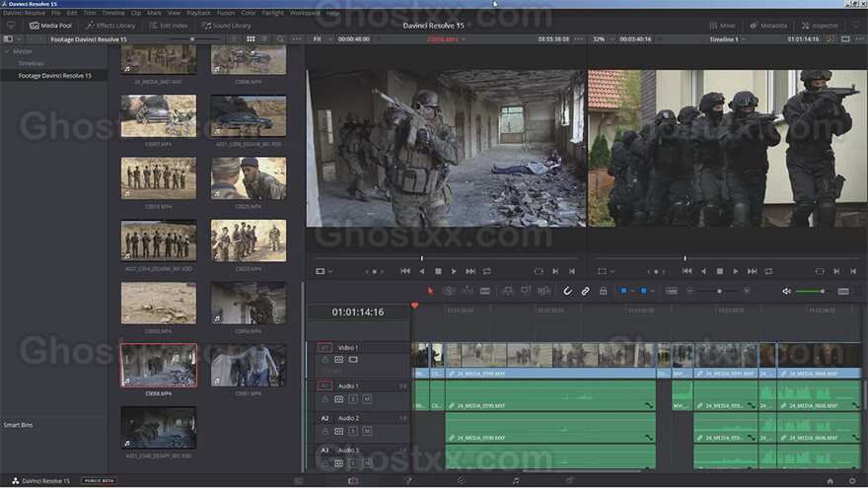Open the File menu
Viewport: 868px width, 488px height.
[x=56, y=13]
